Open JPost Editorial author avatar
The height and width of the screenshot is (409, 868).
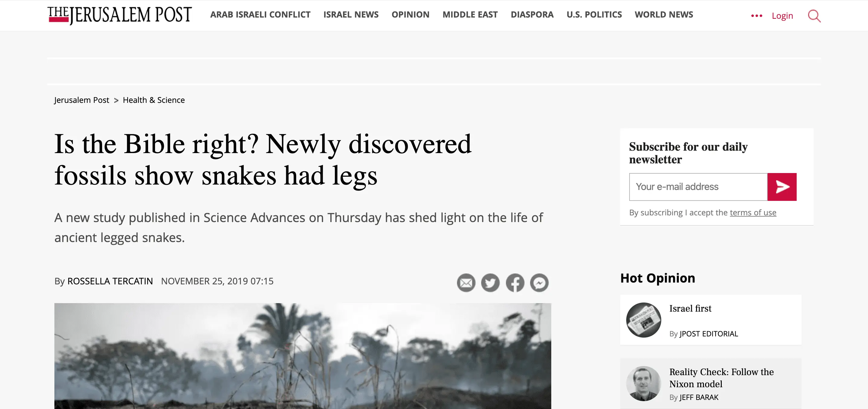tap(643, 320)
